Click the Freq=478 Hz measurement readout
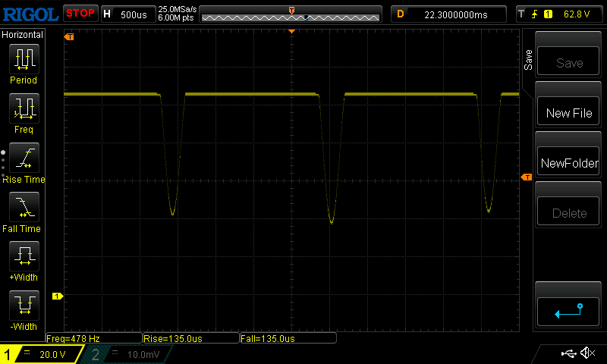 pyautogui.click(x=93, y=338)
